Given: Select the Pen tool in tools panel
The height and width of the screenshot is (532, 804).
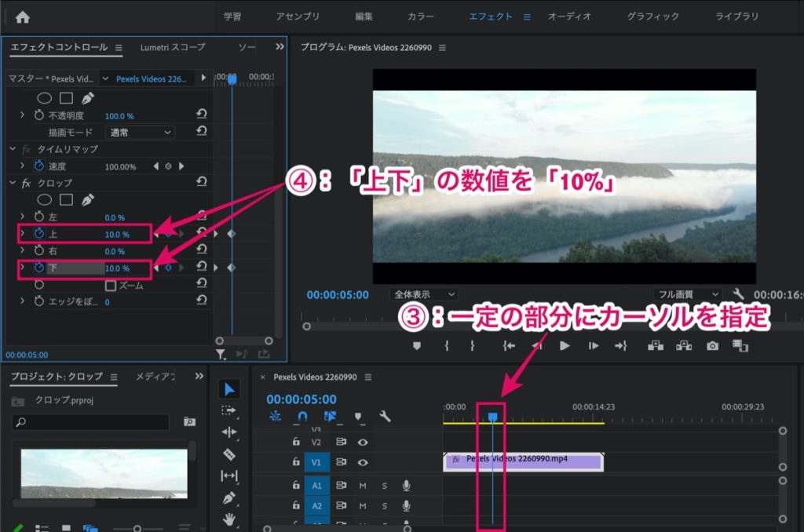Looking at the screenshot, I should 228,497.
